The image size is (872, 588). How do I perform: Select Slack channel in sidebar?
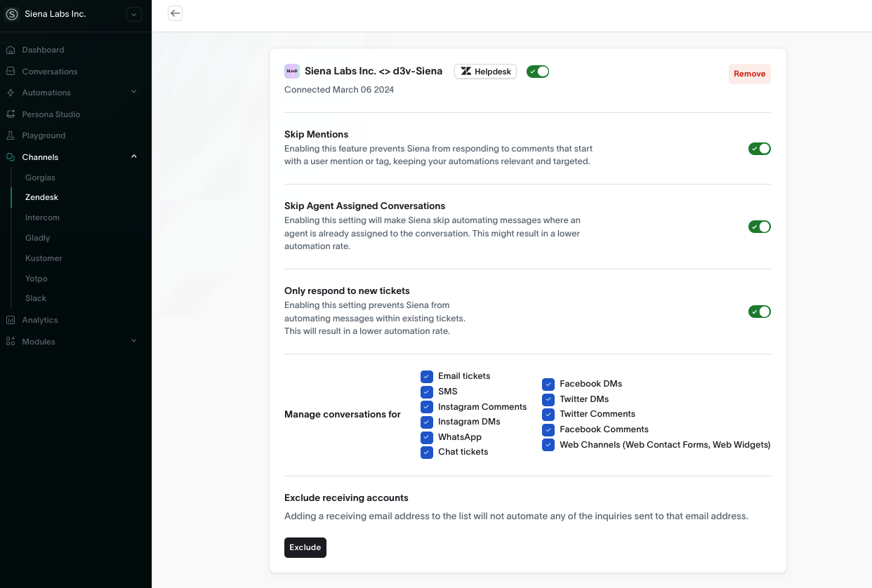36,298
